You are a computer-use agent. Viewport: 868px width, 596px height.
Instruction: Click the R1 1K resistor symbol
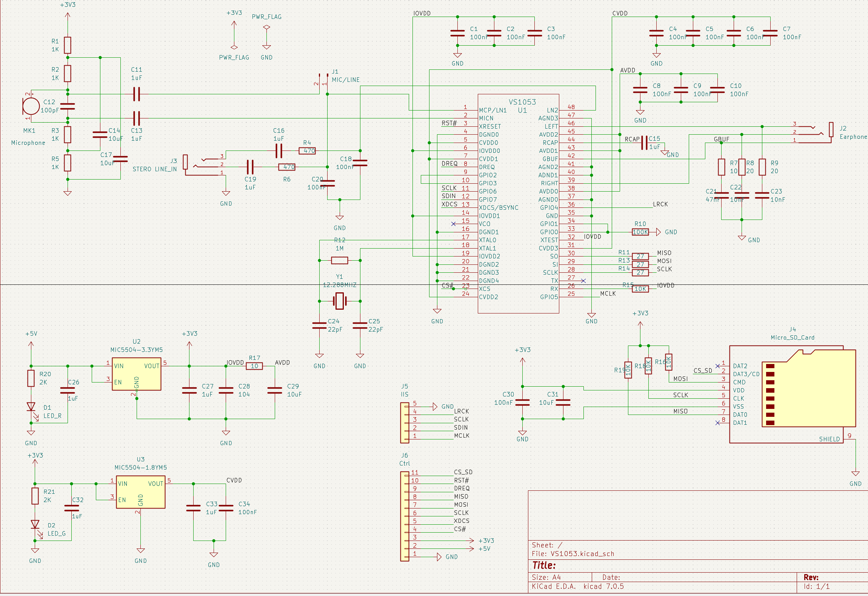tap(68, 45)
